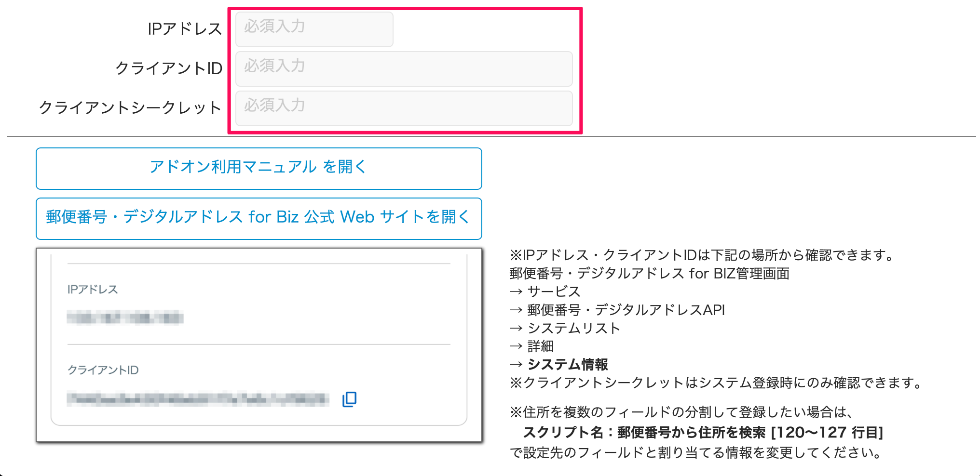Screen dimensions: 980x476
Task: Select the クライアントシークレット input field
Action: [404, 108]
